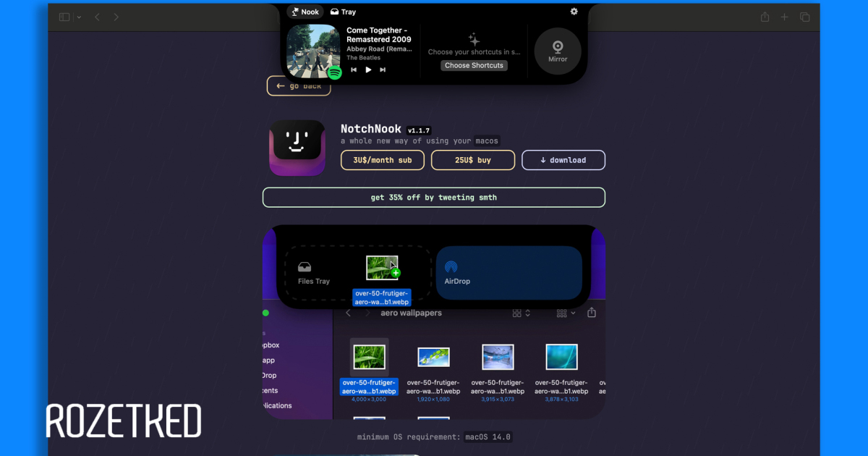Click the Abbey Road album artwork
Image resolution: width=868 pixels, height=456 pixels.
313,51
